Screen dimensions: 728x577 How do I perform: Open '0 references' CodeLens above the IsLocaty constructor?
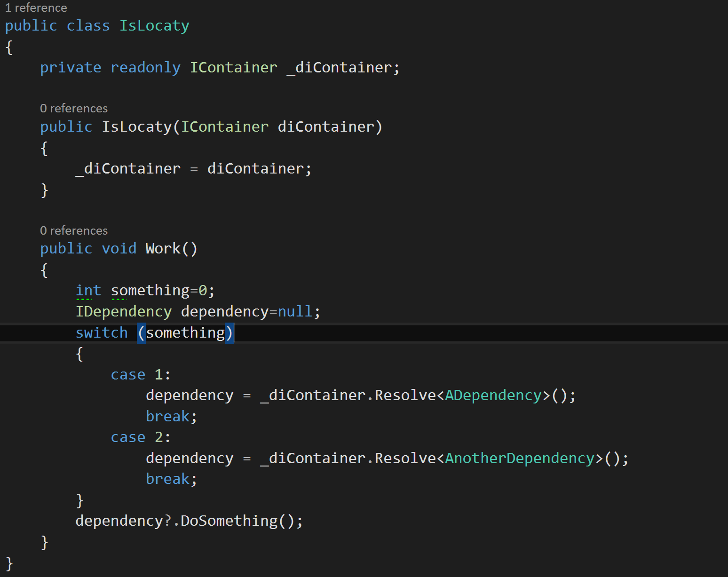[x=74, y=108]
